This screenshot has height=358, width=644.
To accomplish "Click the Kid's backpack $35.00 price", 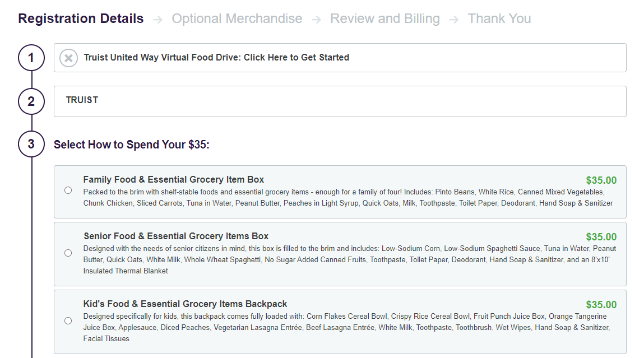I will pyautogui.click(x=601, y=305).
